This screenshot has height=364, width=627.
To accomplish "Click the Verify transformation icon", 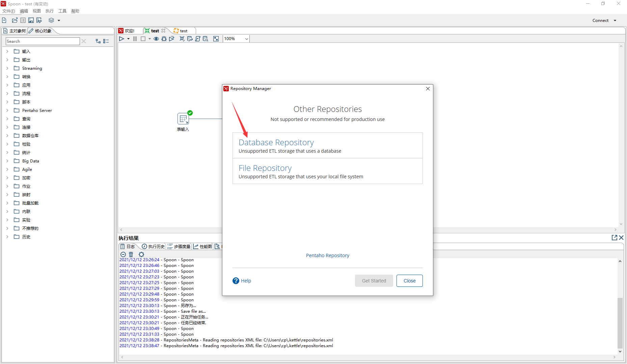I will point(182,39).
